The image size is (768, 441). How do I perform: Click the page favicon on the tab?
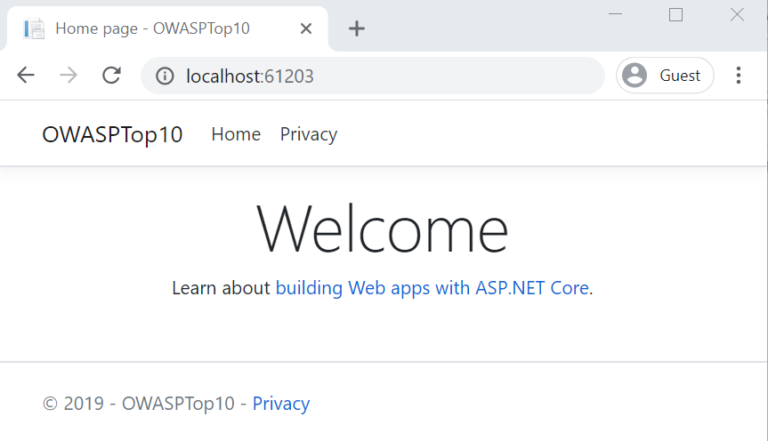(35, 29)
